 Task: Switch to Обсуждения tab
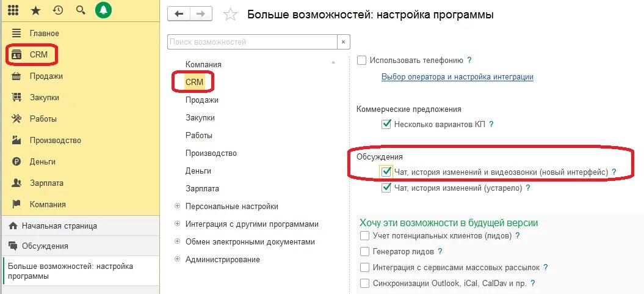(80, 246)
